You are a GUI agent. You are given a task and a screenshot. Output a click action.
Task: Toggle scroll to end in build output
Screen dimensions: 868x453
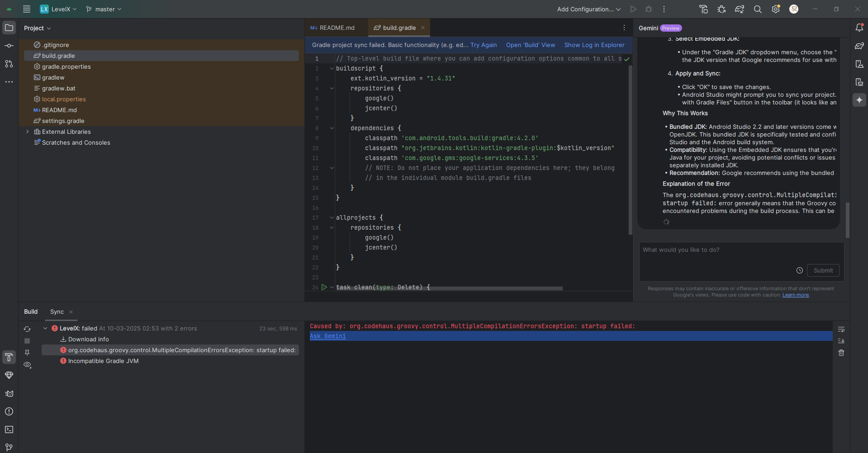click(x=841, y=341)
